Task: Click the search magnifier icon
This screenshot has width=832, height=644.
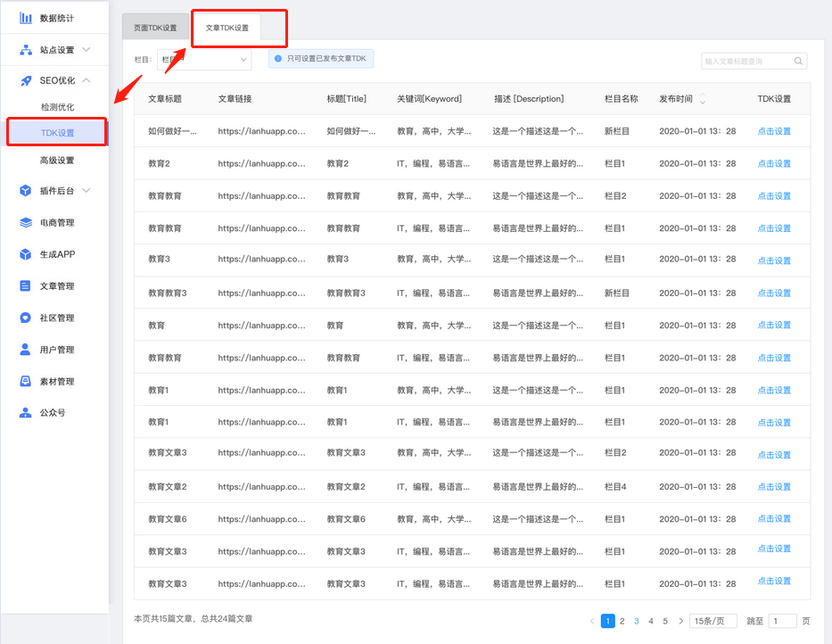Action: tap(798, 62)
